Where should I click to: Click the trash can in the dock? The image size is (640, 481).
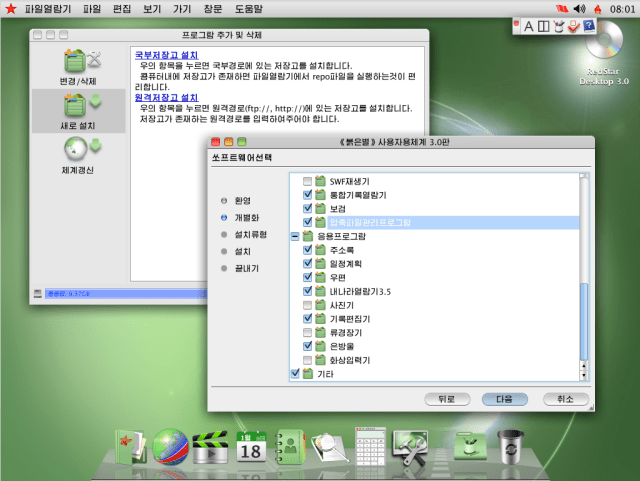510,446
